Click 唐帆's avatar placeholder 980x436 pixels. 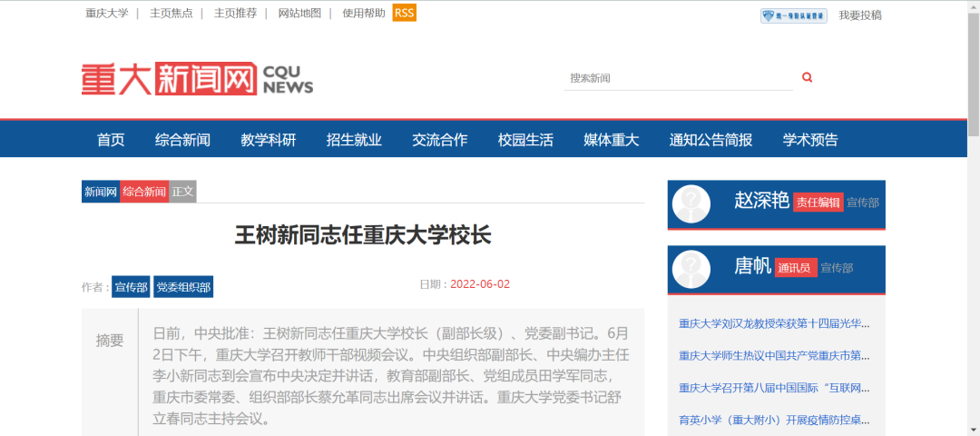point(691,269)
